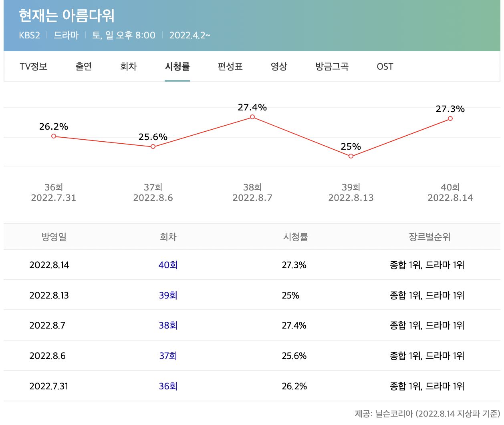Click the 25% chart marker for episode 39
504x425 pixels.
[x=351, y=156]
